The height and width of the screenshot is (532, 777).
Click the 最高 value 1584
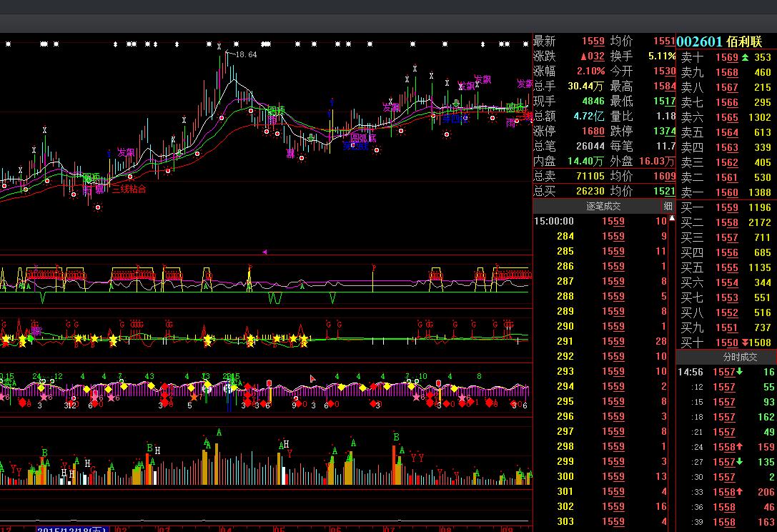[x=665, y=87]
